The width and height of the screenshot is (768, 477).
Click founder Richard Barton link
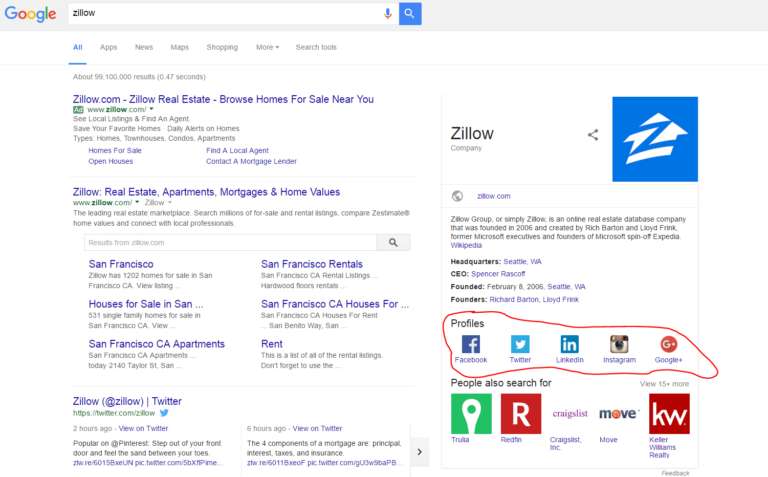tap(514, 299)
